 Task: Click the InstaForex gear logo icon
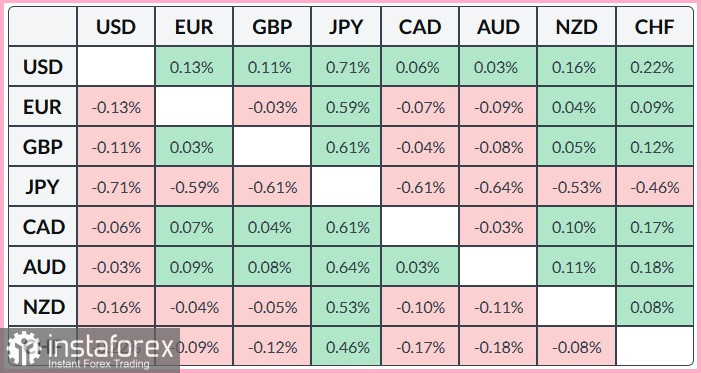[x=23, y=348]
